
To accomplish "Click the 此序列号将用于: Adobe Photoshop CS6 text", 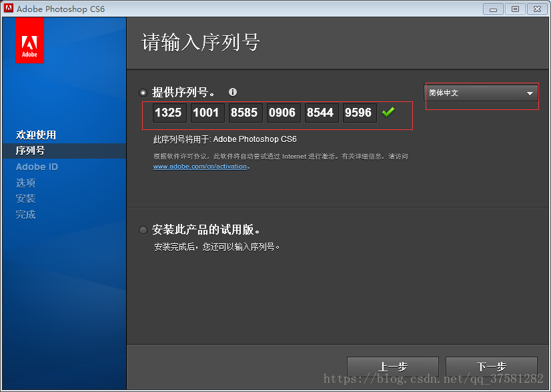I will [225, 139].
